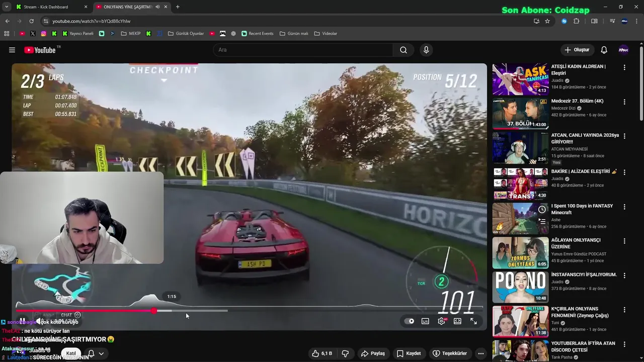This screenshot has height=362, width=644.
Task: Click the Teşekkürler thanks button
Action: click(x=450, y=353)
